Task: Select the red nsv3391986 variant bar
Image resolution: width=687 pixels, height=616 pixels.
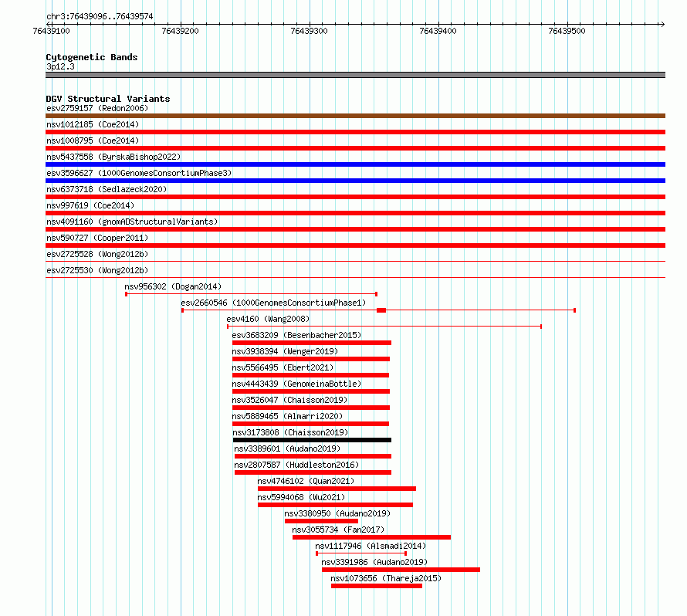Action: click(401, 570)
